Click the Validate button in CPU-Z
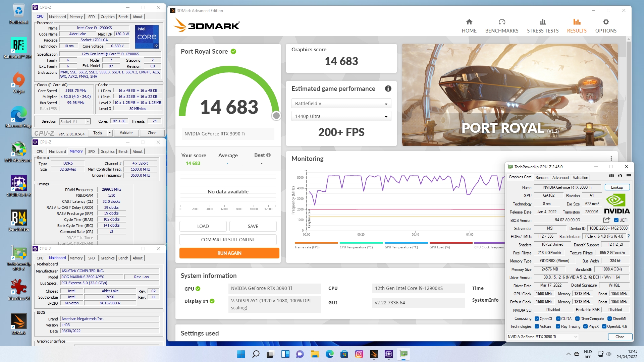 (126, 133)
